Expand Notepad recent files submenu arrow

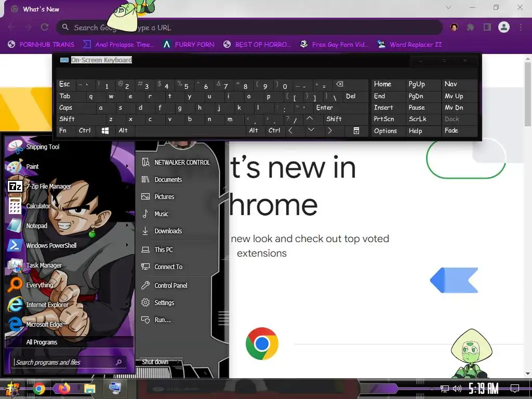click(127, 225)
